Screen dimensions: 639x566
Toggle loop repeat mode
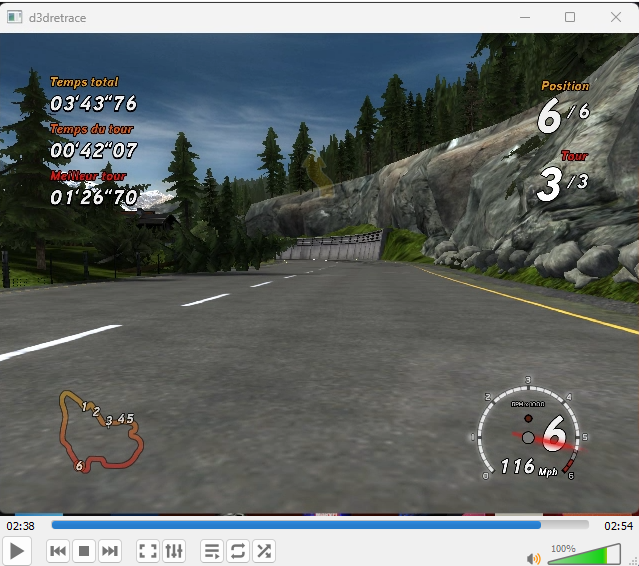pyautogui.click(x=238, y=551)
